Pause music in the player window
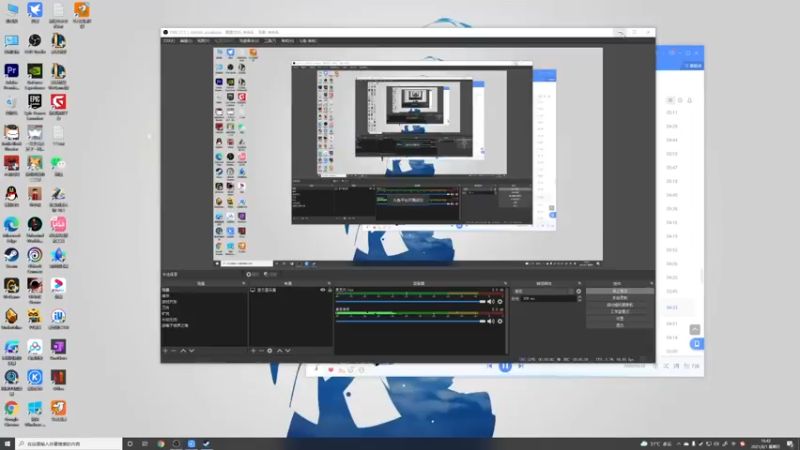Screen dimensions: 800x450 505,366
